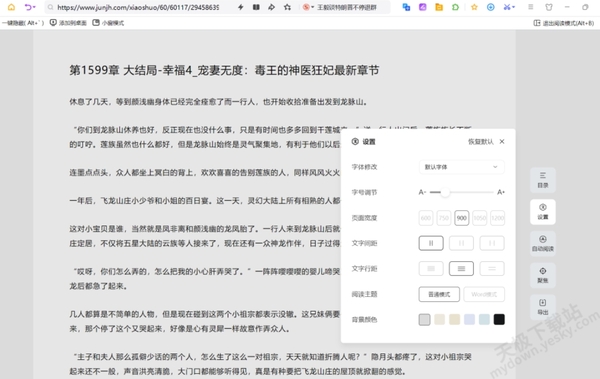Select page width 900
The width and height of the screenshot is (600, 379).
click(x=462, y=218)
